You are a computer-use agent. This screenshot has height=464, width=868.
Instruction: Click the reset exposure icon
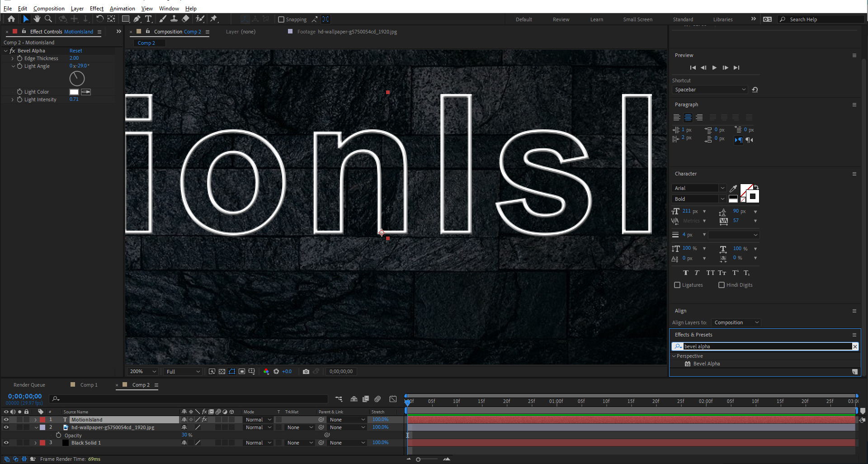(x=276, y=372)
